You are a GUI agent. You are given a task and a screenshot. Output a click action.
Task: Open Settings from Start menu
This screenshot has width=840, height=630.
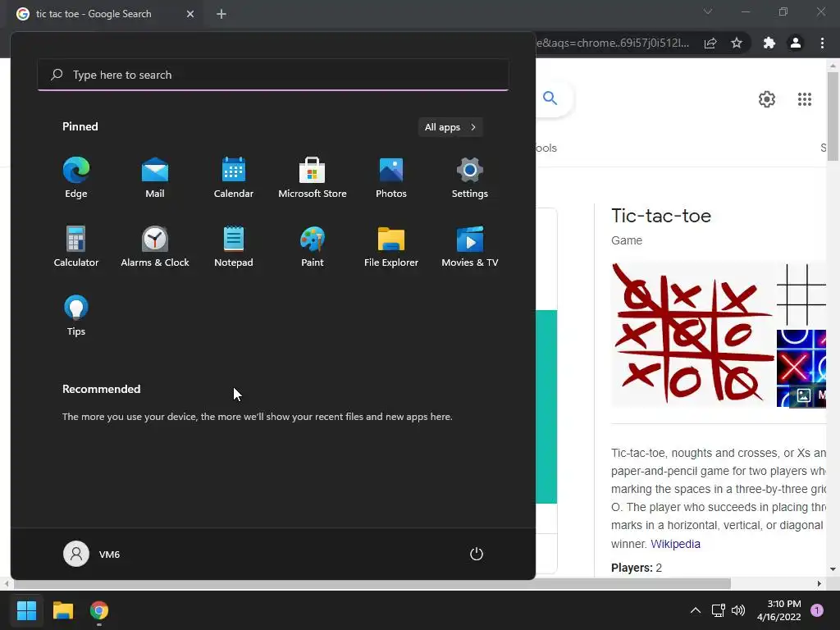tap(470, 178)
